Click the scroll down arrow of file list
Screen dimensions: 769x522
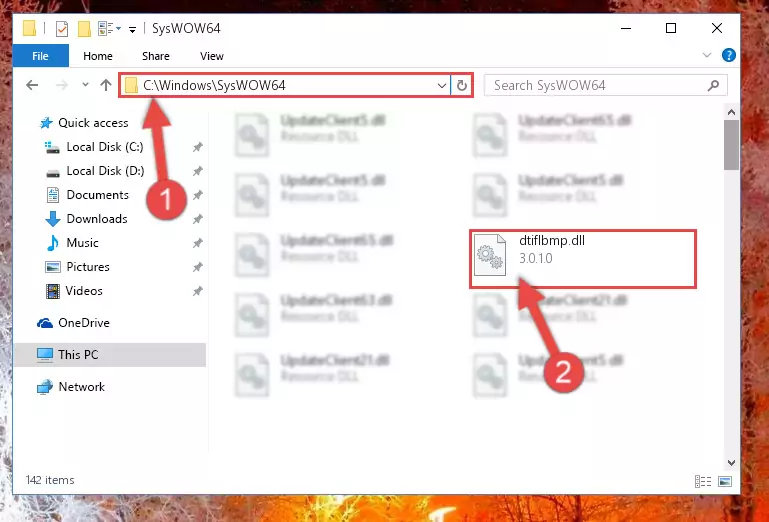coord(731,463)
